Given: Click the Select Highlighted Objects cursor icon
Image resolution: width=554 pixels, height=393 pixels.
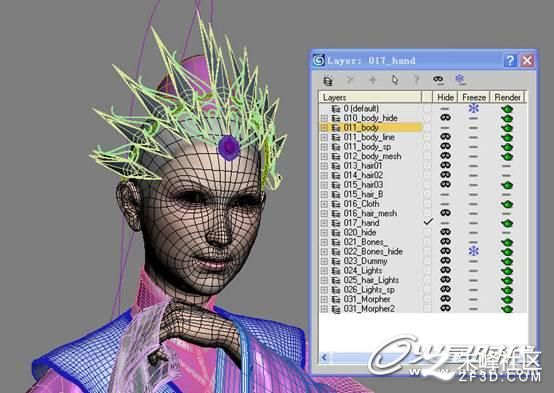Looking at the screenshot, I should click(x=395, y=80).
